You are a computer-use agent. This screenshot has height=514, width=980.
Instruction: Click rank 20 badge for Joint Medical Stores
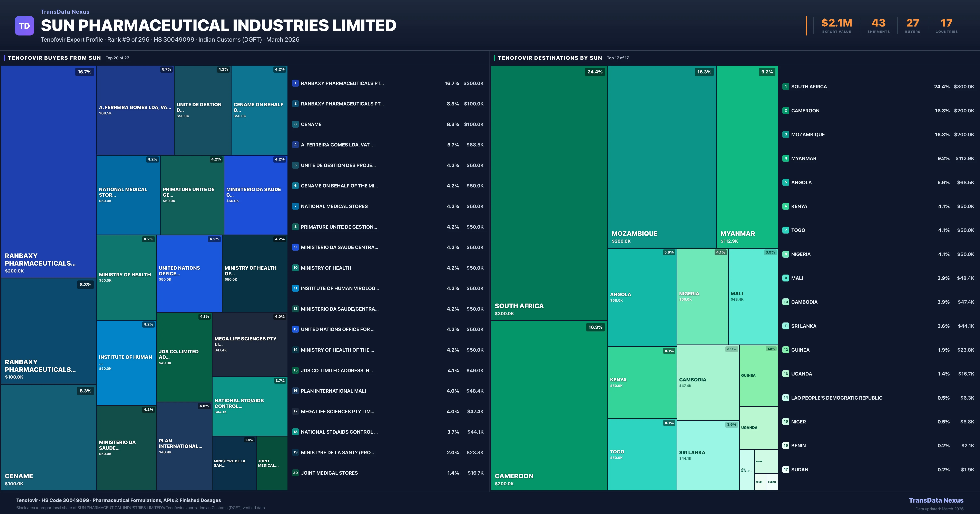[x=295, y=473]
